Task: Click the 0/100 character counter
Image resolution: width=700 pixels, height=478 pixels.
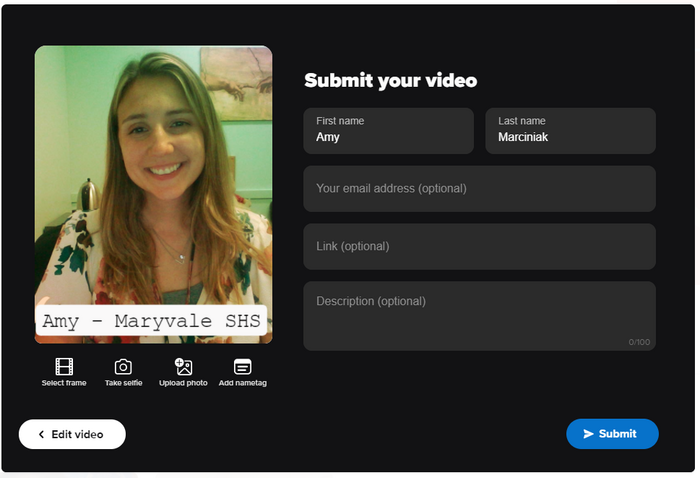Action: [638, 342]
